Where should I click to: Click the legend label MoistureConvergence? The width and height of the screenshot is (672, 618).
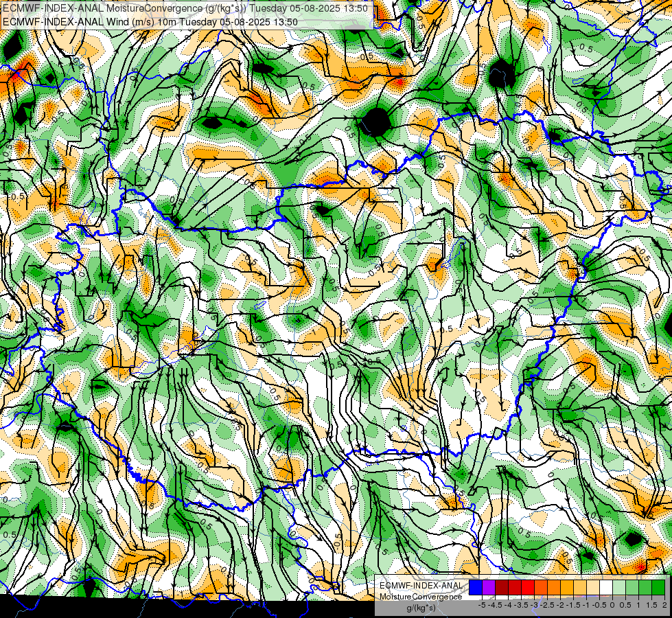point(421,597)
